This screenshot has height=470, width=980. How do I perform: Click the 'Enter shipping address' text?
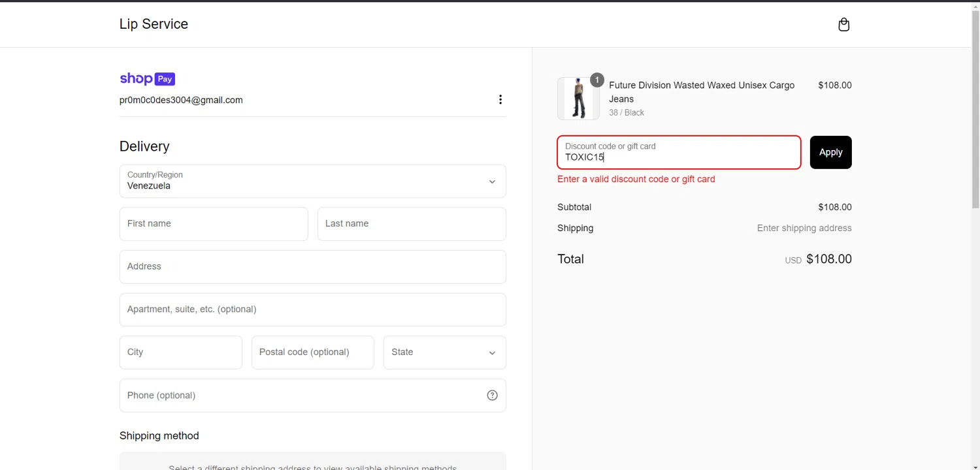[x=804, y=228]
